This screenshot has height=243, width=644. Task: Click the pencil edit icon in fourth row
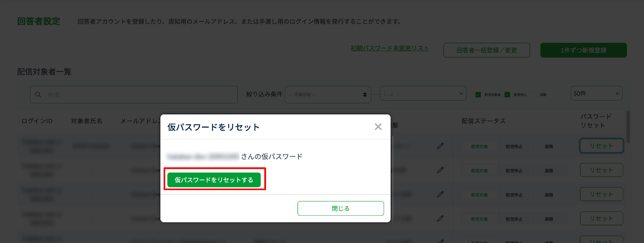440,218
